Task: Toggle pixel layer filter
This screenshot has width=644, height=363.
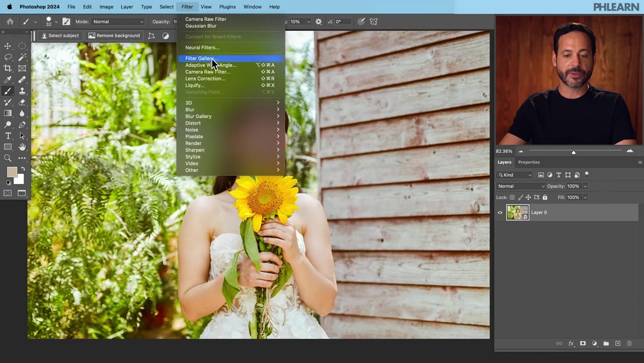Action: click(x=541, y=175)
